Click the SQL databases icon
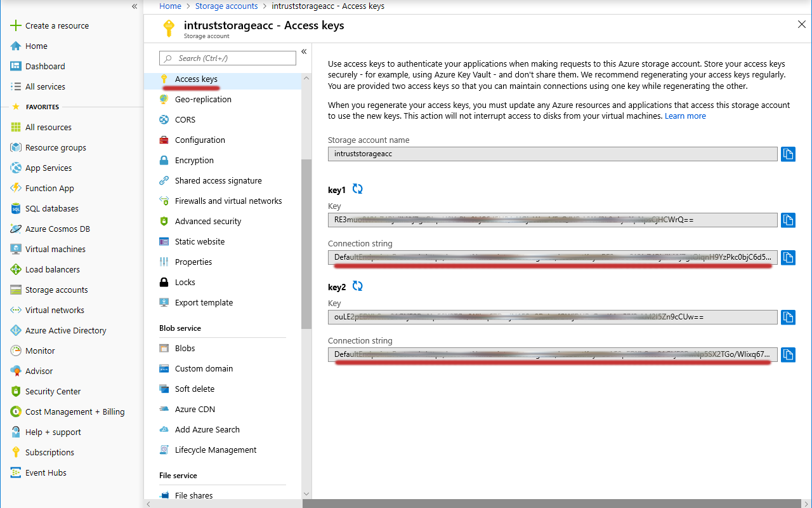Screen dimensions: 812x508 click(x=16, y=208)
